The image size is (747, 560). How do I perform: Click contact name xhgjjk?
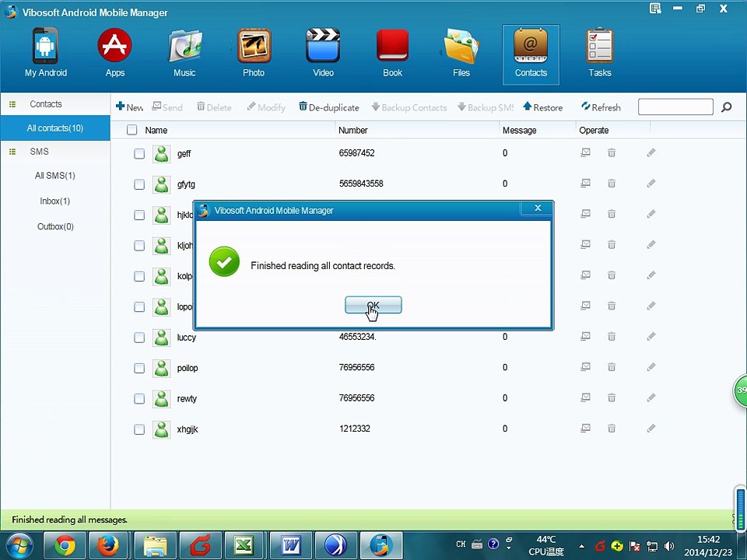point(188,429)
